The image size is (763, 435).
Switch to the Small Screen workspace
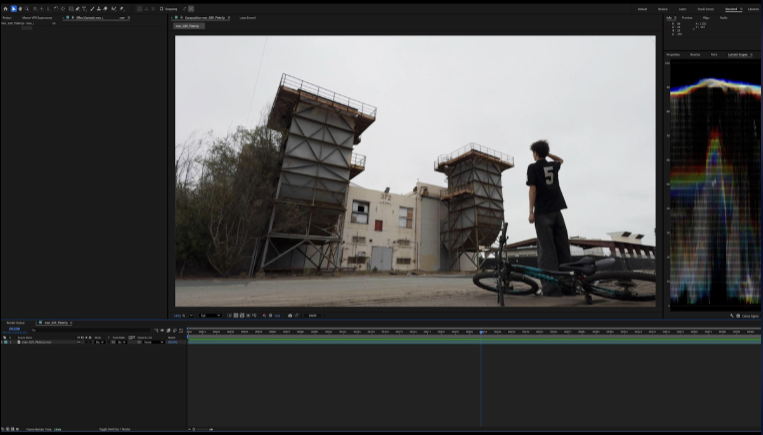click(706, 9)
